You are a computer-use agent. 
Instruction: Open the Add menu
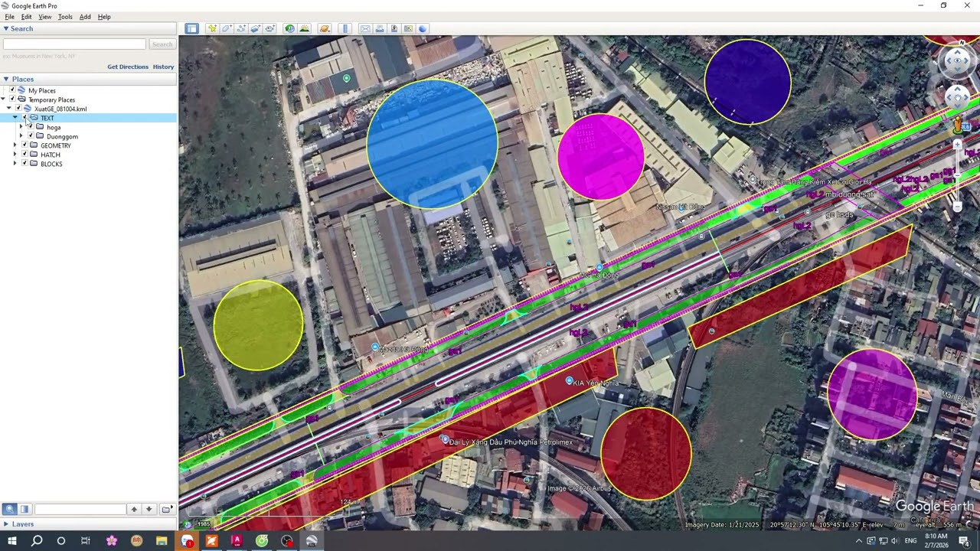85,17
